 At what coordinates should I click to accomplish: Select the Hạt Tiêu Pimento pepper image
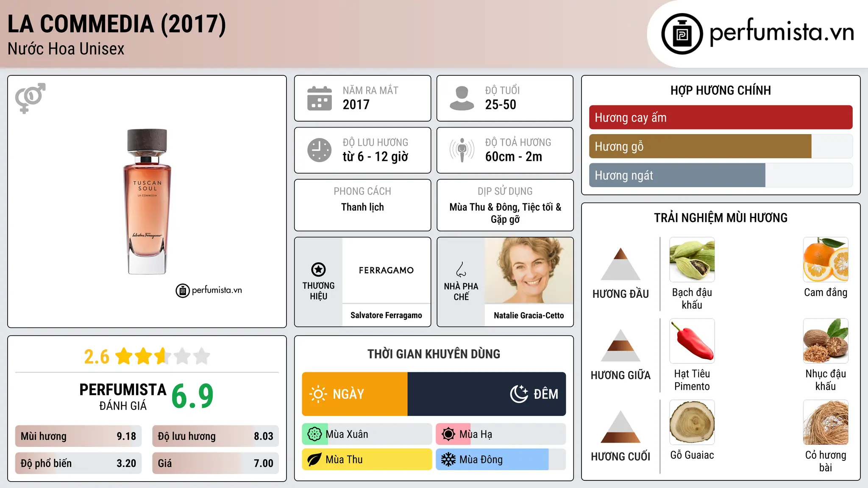pos(692,341)
